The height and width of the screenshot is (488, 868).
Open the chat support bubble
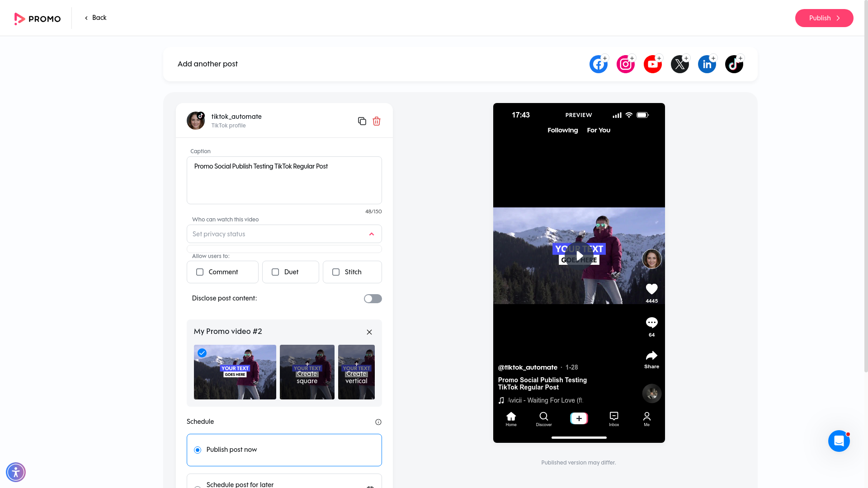tap(839, 441)
